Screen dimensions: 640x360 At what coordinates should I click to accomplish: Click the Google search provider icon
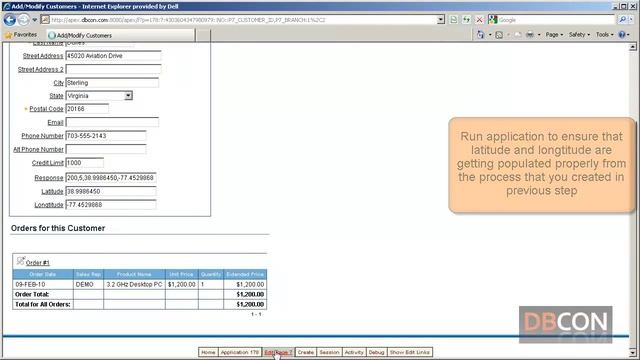(x=493, y=20)
